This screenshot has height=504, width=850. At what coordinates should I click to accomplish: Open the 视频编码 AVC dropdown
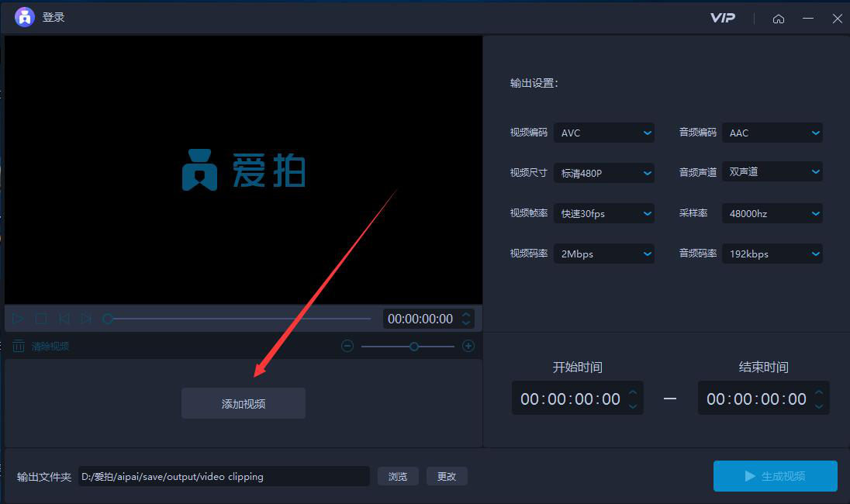(x=604, y=133)
